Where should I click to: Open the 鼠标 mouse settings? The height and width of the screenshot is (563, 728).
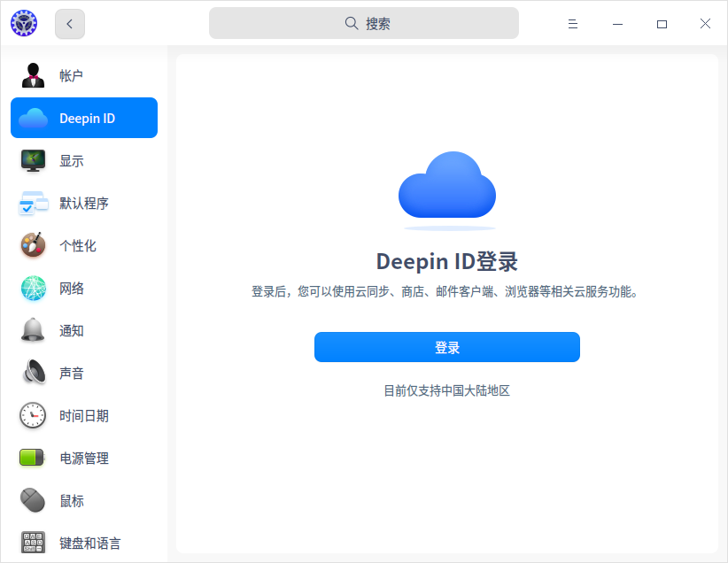point(84,501)
